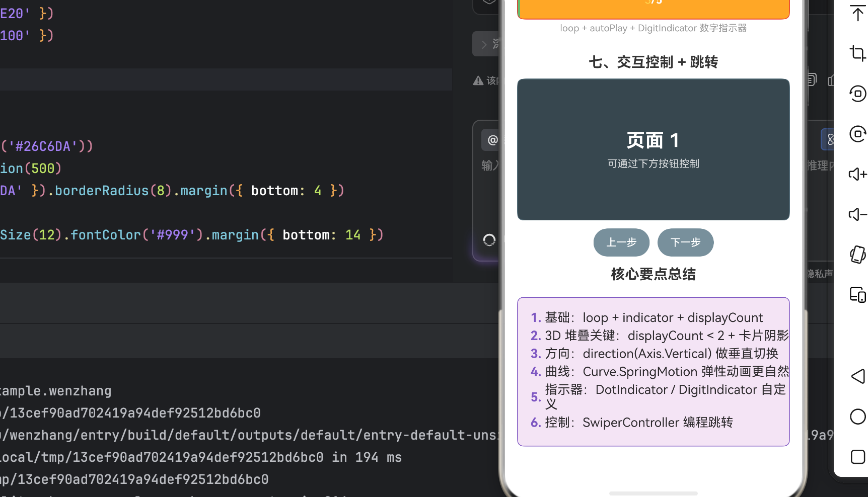
Task: Click the loop + autoPlay + DigitIndicator caption
Action: (x=654, y=28)
